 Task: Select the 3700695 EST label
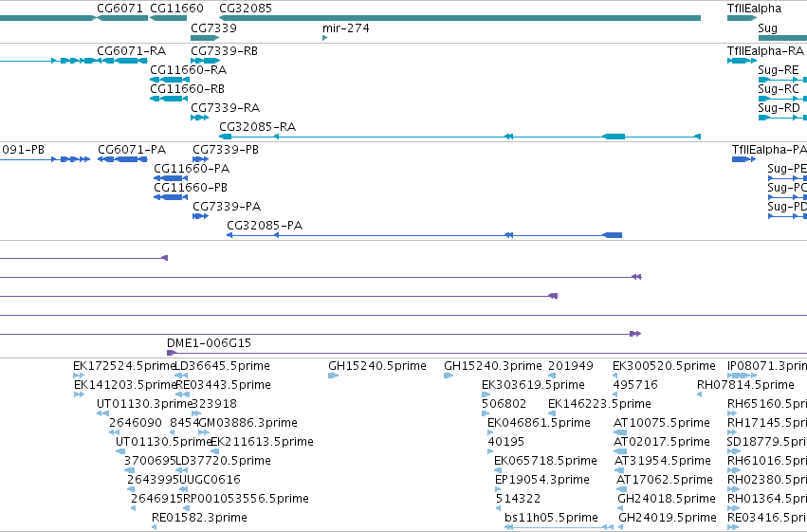pos(150,461)
